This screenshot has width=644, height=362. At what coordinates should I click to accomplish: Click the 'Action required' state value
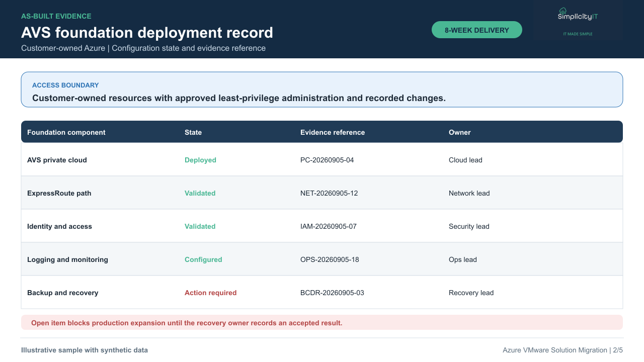pyautogui.click(x=210, y=293)
